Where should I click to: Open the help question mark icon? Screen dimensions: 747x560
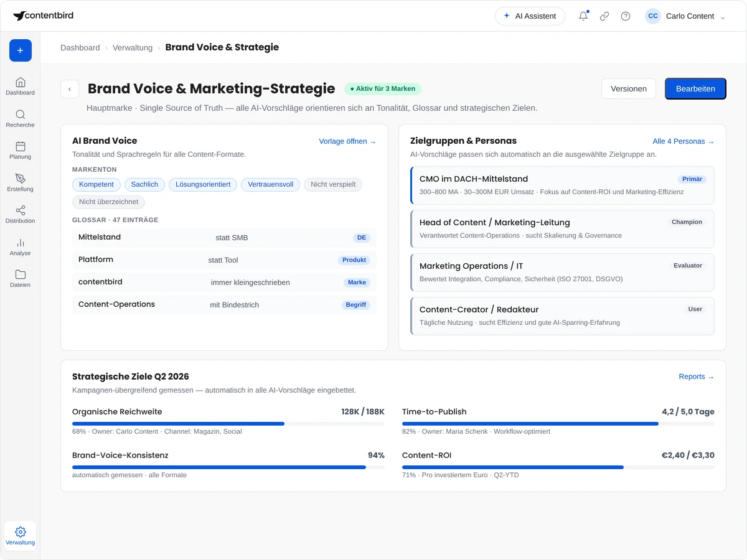click(626, 16)
